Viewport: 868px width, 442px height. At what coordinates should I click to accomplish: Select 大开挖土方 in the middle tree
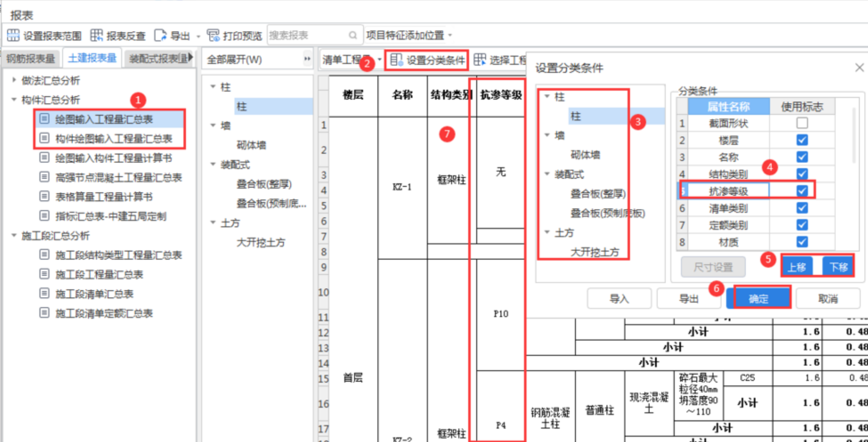pyautogui.click(x=261, y=242)
